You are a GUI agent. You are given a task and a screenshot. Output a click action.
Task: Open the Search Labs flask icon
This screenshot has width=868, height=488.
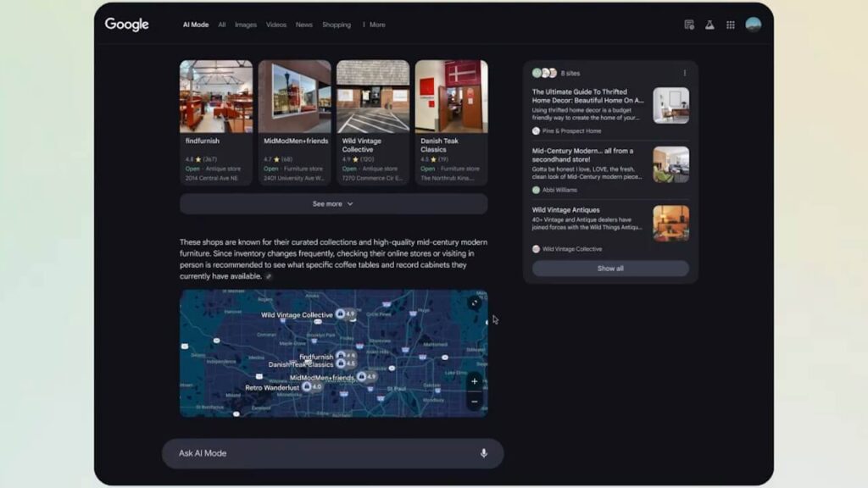click(709, 25)
